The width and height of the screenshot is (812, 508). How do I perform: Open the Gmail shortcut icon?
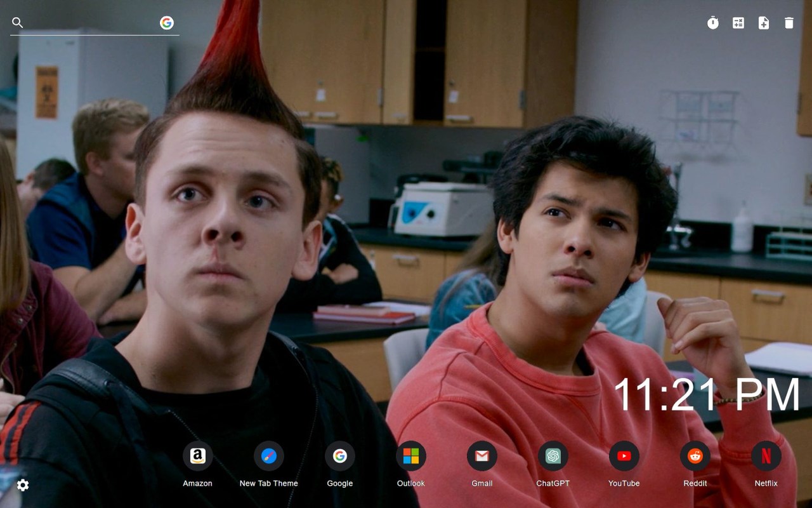coord(481,456)
